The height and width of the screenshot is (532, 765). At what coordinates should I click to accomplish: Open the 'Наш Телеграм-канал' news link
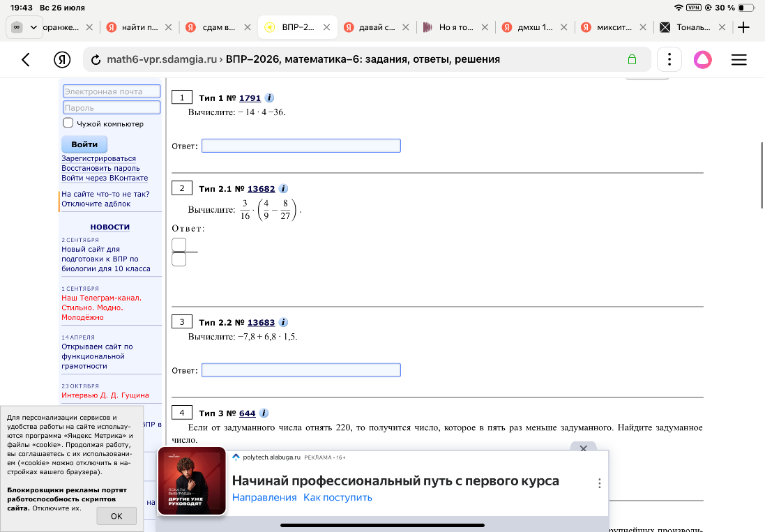click(102, 307)
